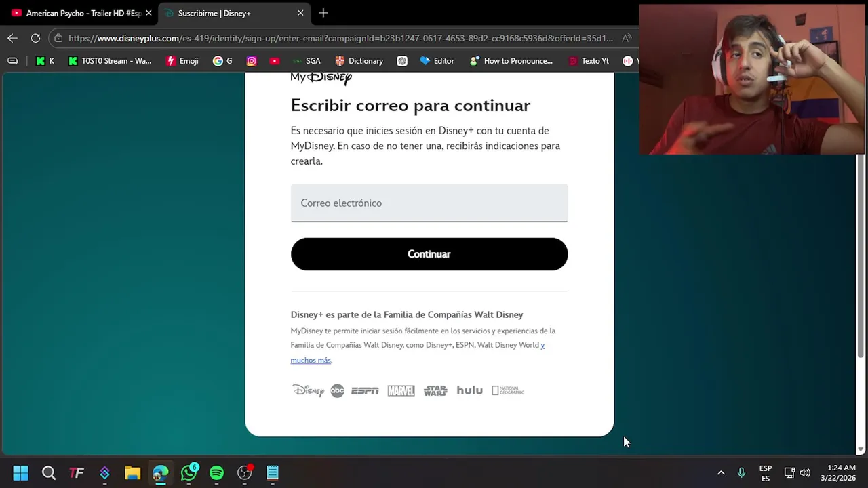The image size is (868, 488).
Task: Click the microphone tray icon
Action: (x=741, y=472)
